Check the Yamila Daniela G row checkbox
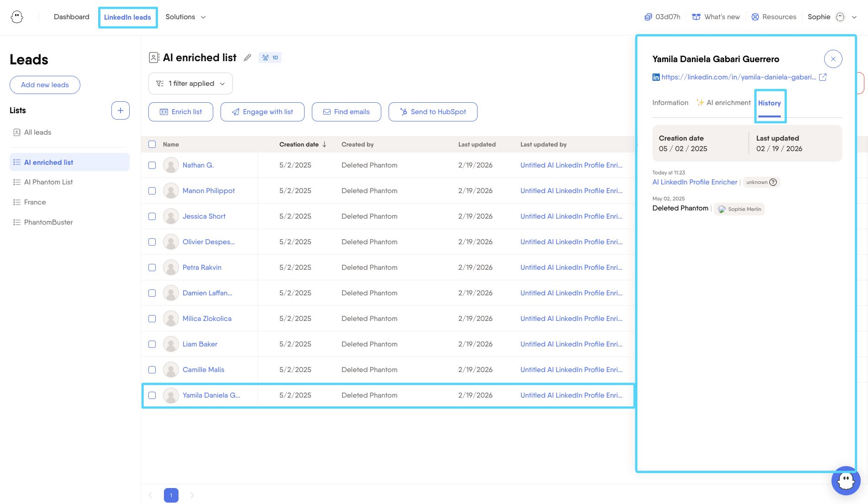This screenshot has height=504, width=868. [x=152, y=395]
